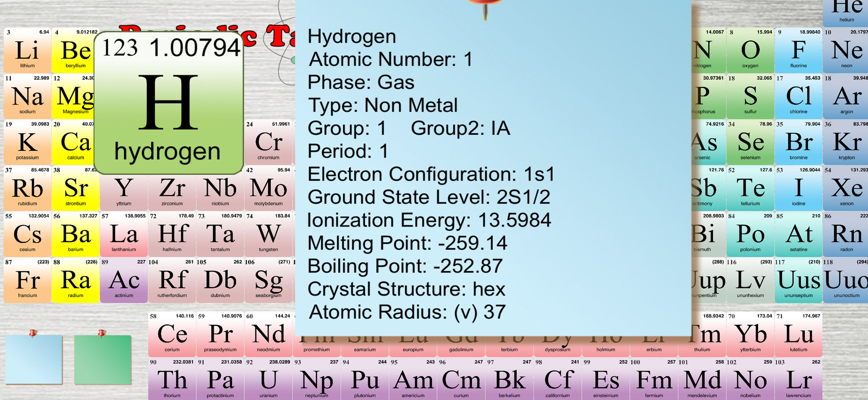Tap the Lawrencium element tile
868x400 pixels.
coord(798,379)
